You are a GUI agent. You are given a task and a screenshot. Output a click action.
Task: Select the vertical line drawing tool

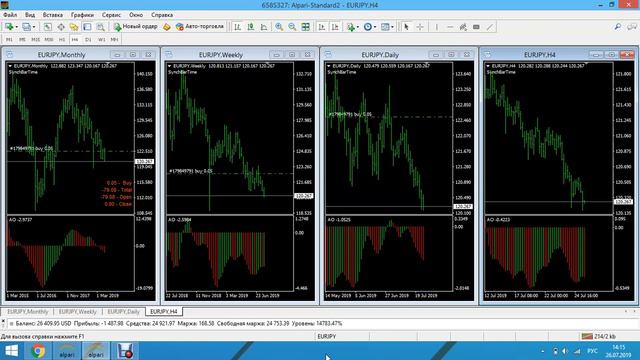click(436, 27)
